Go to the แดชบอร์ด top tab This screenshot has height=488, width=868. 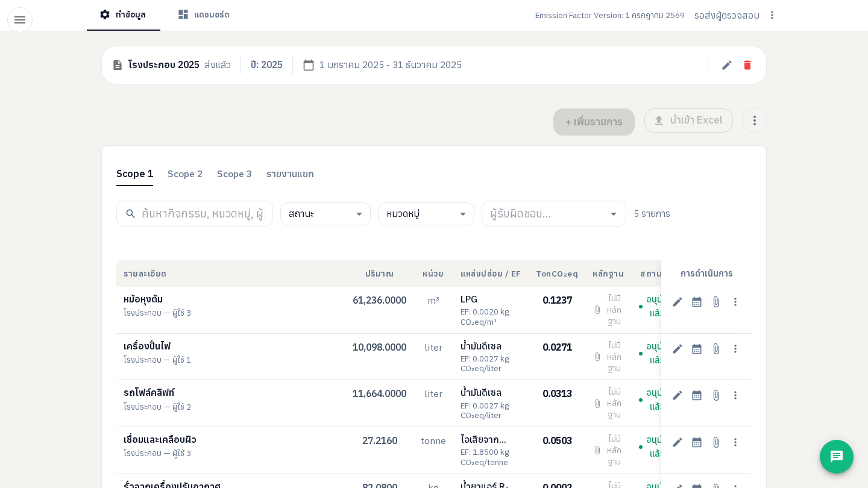[204, 15]
